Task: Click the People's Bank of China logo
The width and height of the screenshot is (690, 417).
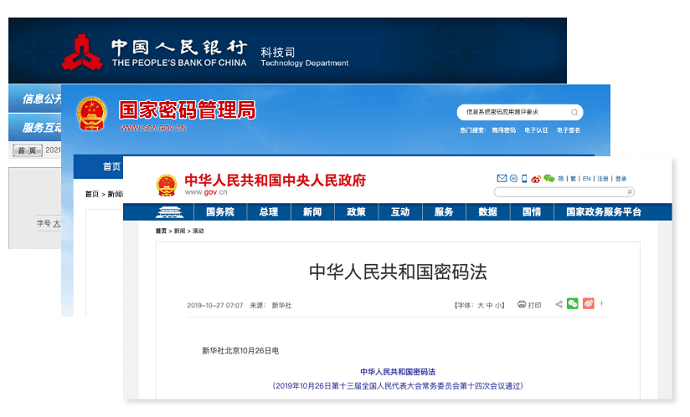Action: [x=80, y=52]
